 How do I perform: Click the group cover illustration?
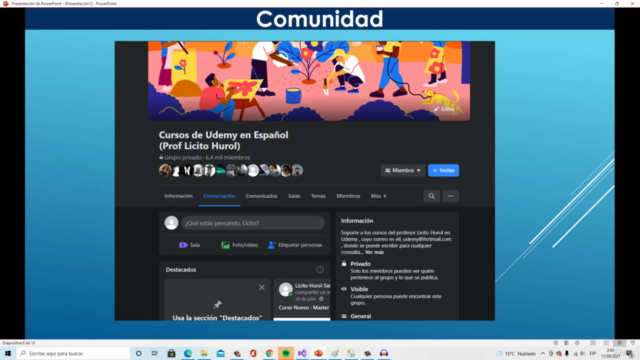[x=309, y=81]
